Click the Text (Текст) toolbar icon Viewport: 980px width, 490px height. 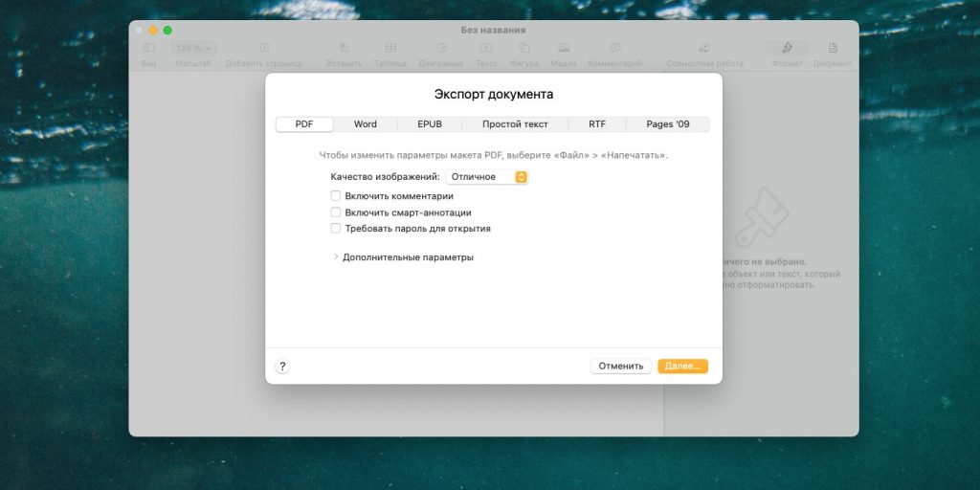click(x=486, y=48)
